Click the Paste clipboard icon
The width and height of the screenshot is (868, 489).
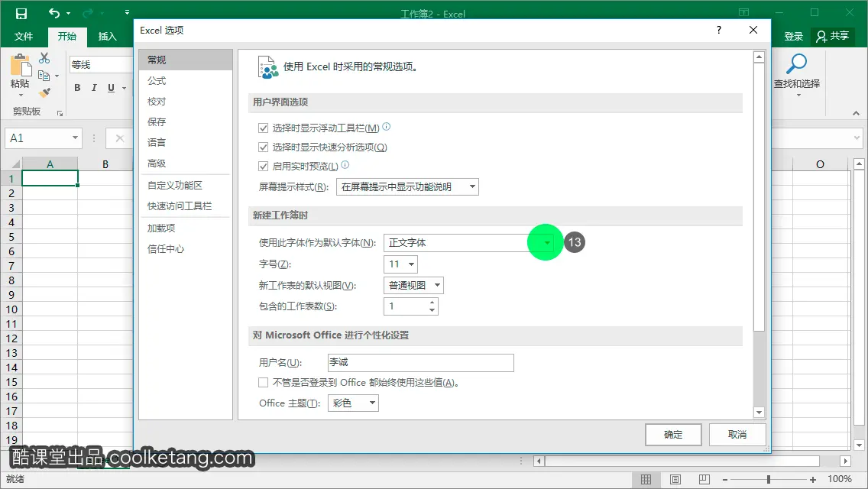pos(21,66)
